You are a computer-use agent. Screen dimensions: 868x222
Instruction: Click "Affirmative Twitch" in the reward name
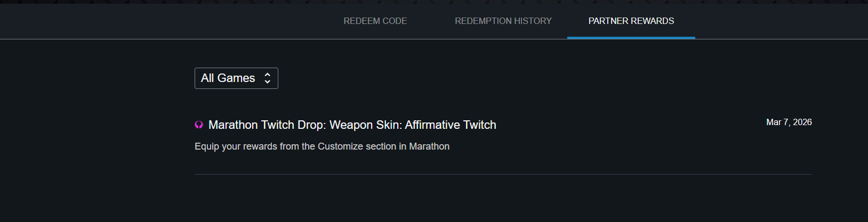tap(451, 125)
